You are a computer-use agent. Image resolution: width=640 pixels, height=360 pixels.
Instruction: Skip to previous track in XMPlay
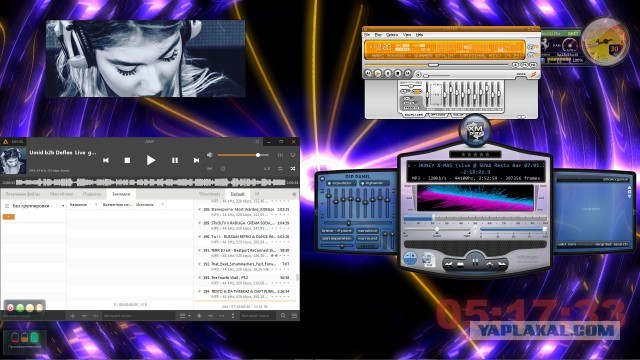coord(449,265)
